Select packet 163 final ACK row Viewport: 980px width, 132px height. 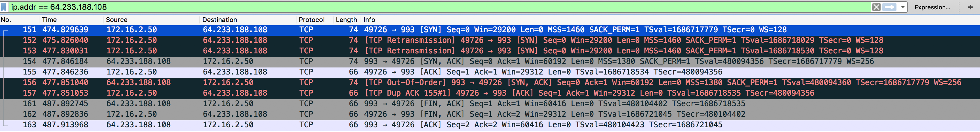(x=490, y=125)
